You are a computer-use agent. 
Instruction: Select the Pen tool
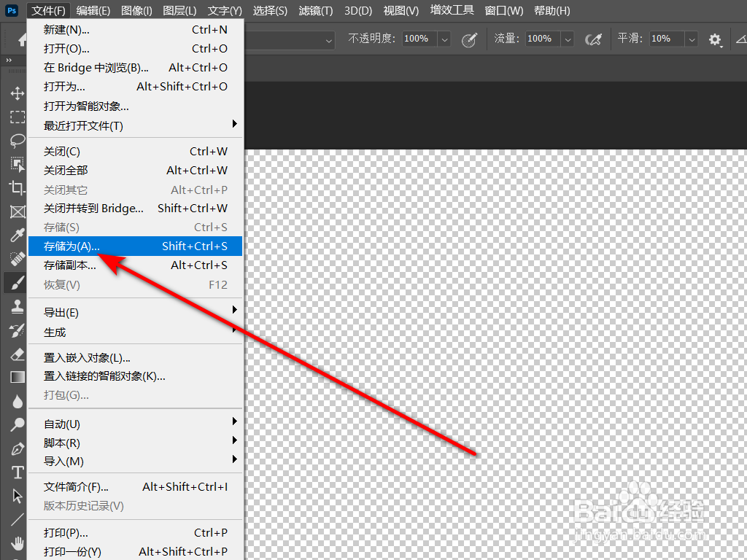[x=18, y=448]
